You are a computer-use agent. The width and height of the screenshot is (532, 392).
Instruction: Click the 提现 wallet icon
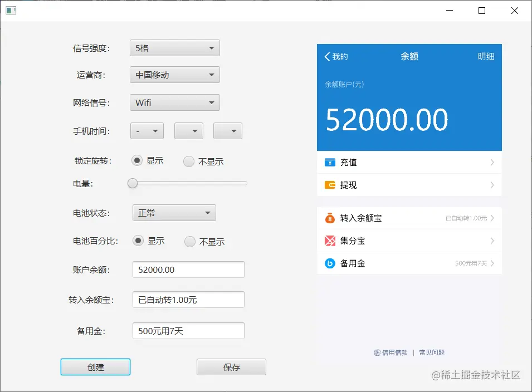pyautogui.click(x=330, y=185)
